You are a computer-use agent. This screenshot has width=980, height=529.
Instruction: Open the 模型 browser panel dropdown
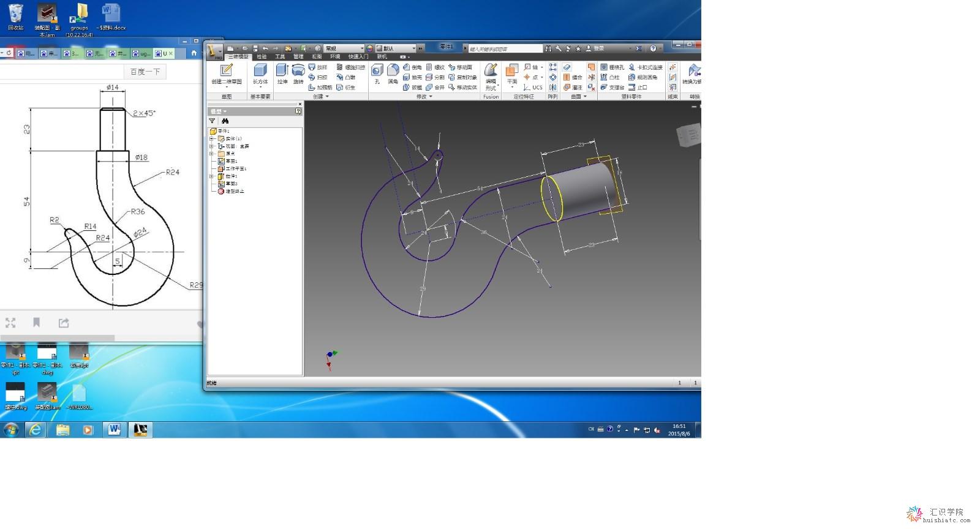coord(219,111)
